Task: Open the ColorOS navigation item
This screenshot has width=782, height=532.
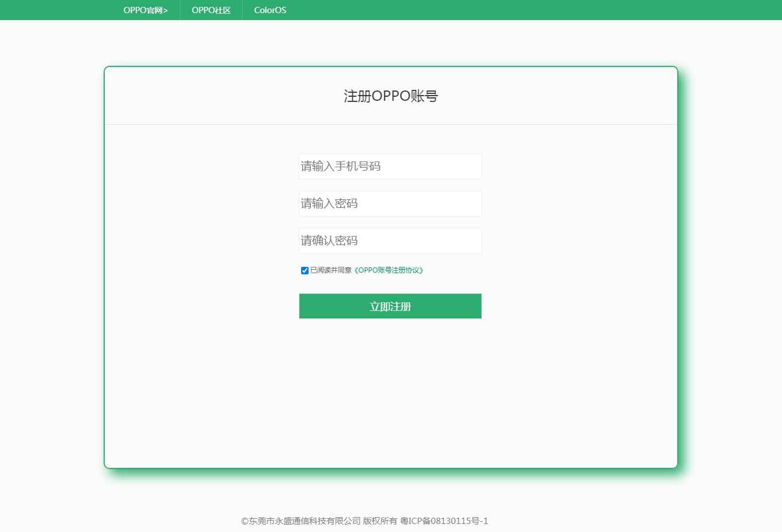Action: pyautogui.click(x=270, y=10)
